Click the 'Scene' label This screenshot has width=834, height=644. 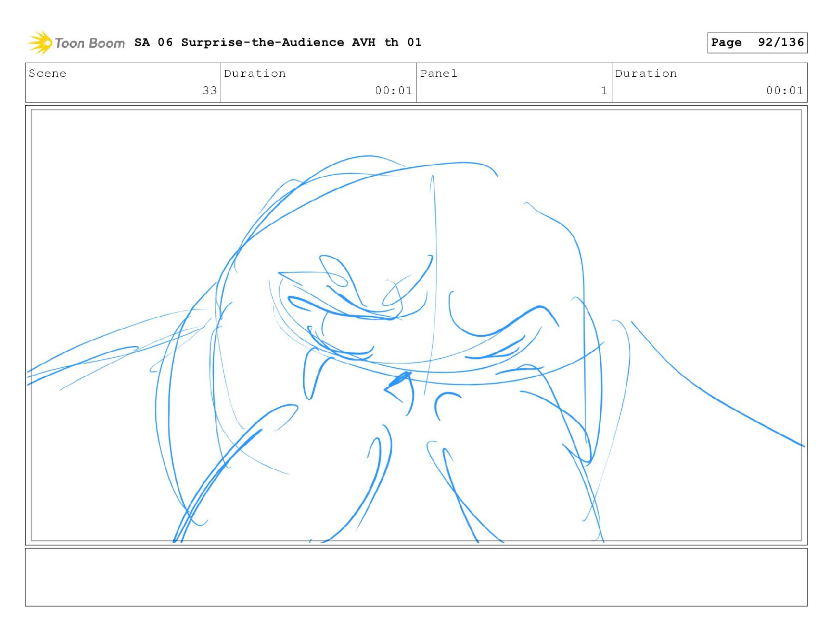tap(47, 73)
